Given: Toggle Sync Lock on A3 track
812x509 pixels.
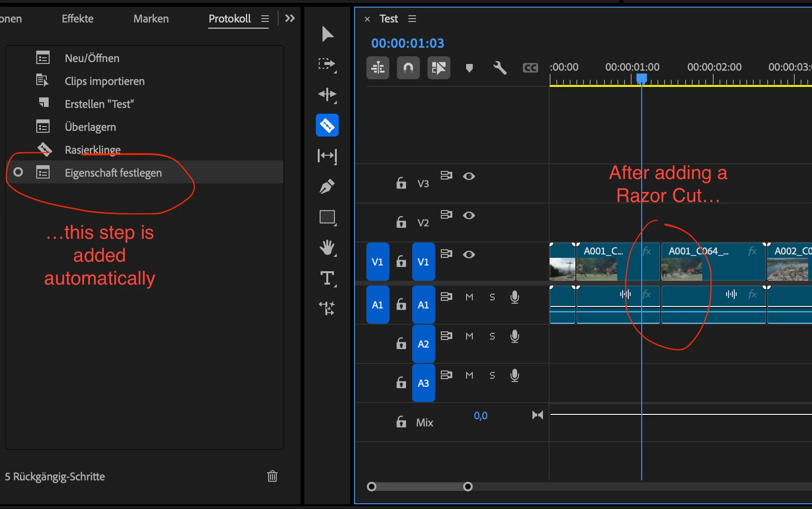Looking at the screenshot, I should tap(446, 375).
